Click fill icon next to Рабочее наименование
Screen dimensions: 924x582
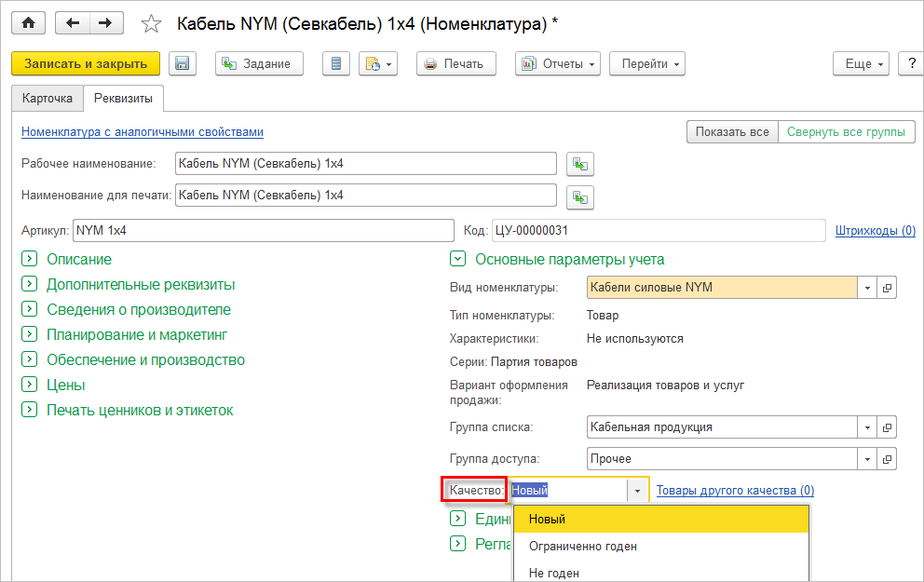click(x=580, y=164)
